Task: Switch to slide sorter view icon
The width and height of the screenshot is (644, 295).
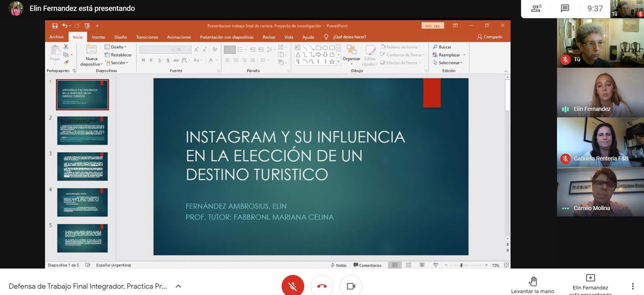Action: click(408, 265)
